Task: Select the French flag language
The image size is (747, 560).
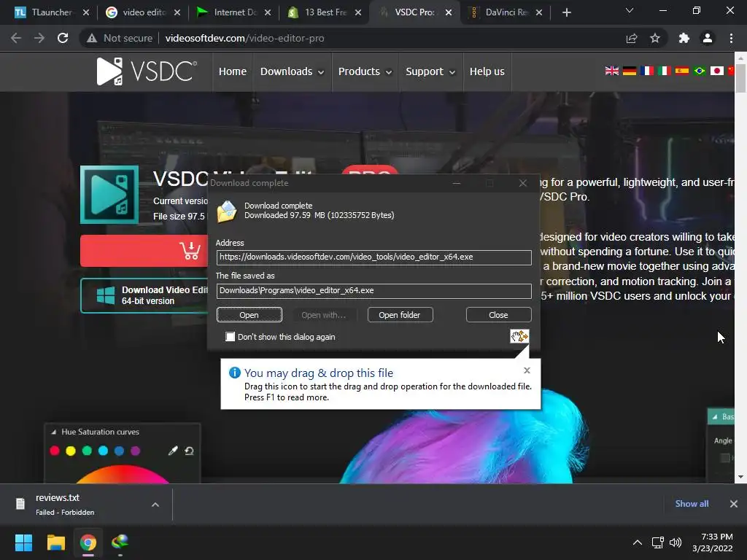Action: click(647, 71)
